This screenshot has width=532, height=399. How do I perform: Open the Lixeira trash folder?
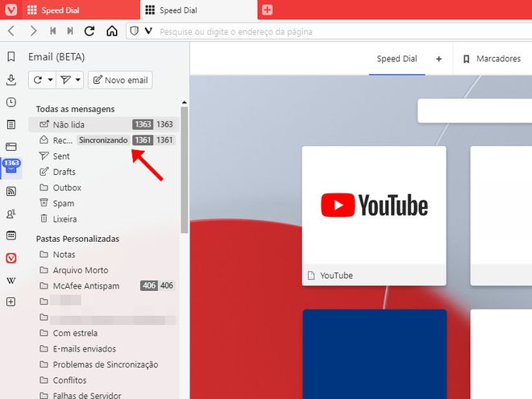tap(102, 218)
